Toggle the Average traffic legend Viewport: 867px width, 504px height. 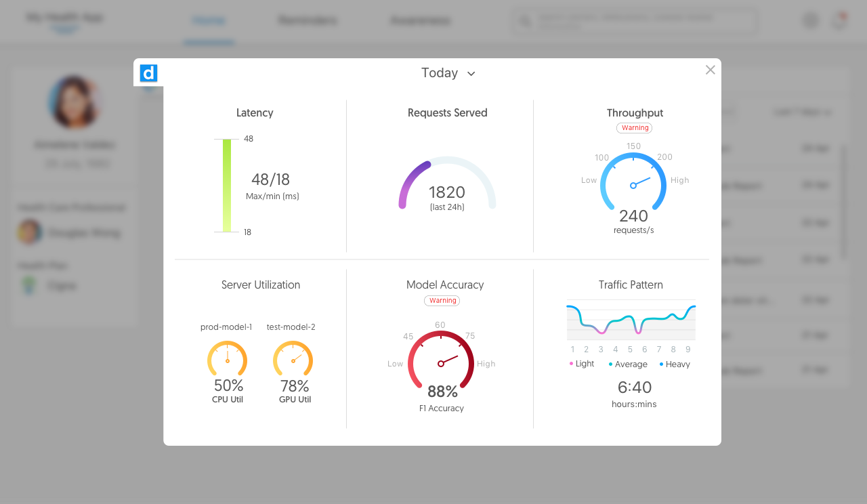[x=628, y=364]
